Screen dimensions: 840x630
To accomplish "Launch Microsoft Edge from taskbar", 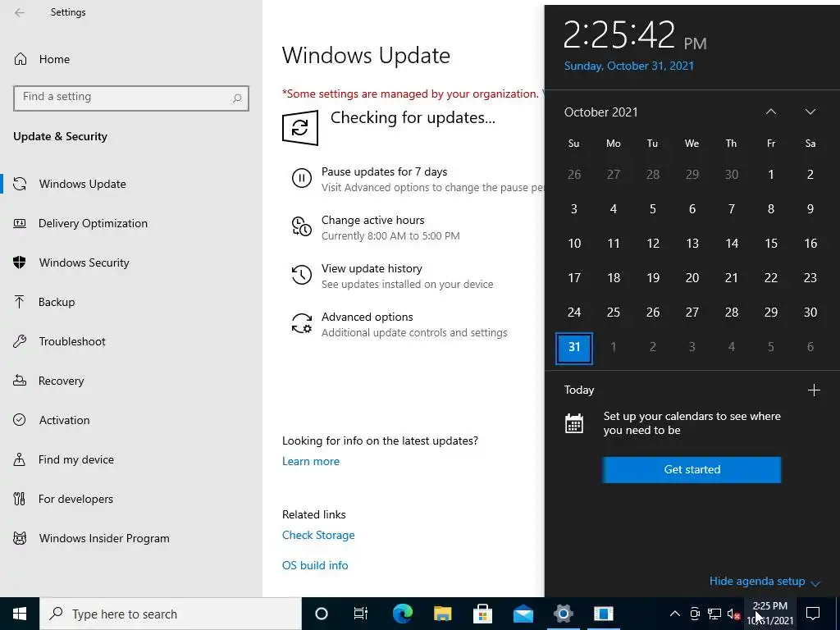I will 403,614.
